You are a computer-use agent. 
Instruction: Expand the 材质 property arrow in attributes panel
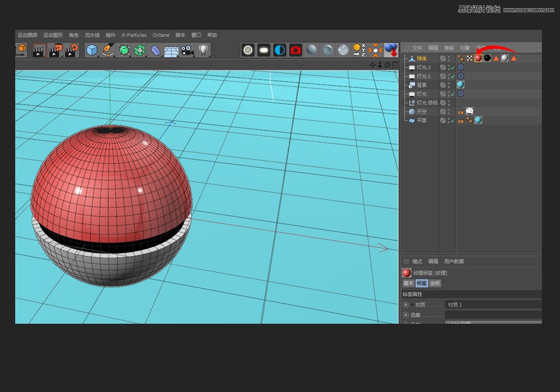[x=413, y=304]
